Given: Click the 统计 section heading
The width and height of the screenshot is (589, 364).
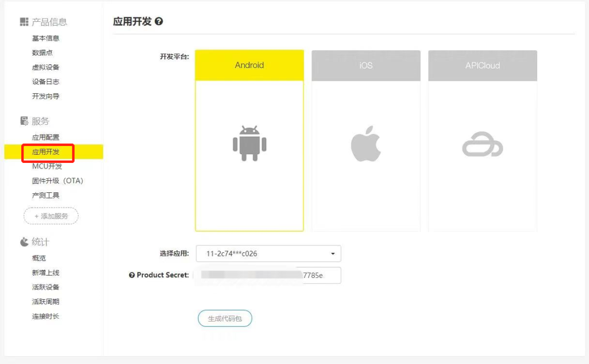Looking at the screenshot, I should point(40,242).
